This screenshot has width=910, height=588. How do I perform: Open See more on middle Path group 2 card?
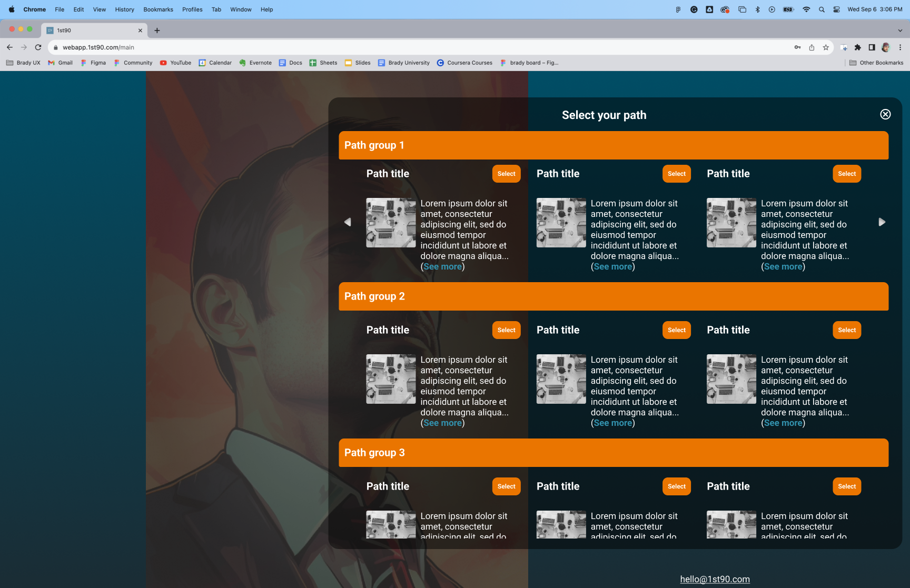[613, 423]
